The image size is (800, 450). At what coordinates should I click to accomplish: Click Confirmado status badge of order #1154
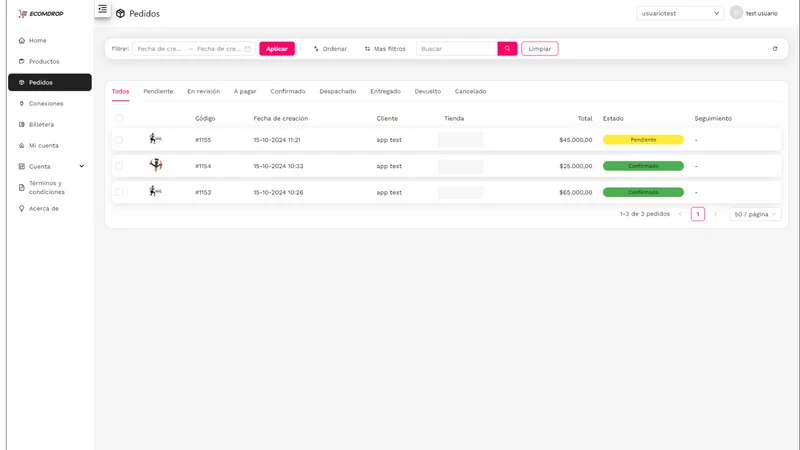(643, 166)
